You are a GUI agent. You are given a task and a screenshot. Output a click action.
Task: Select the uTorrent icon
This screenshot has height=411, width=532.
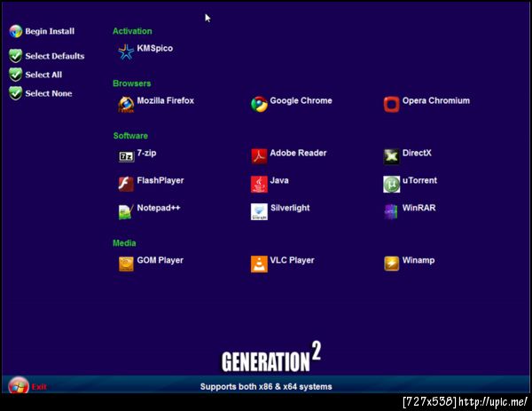[x=392, y=184]
